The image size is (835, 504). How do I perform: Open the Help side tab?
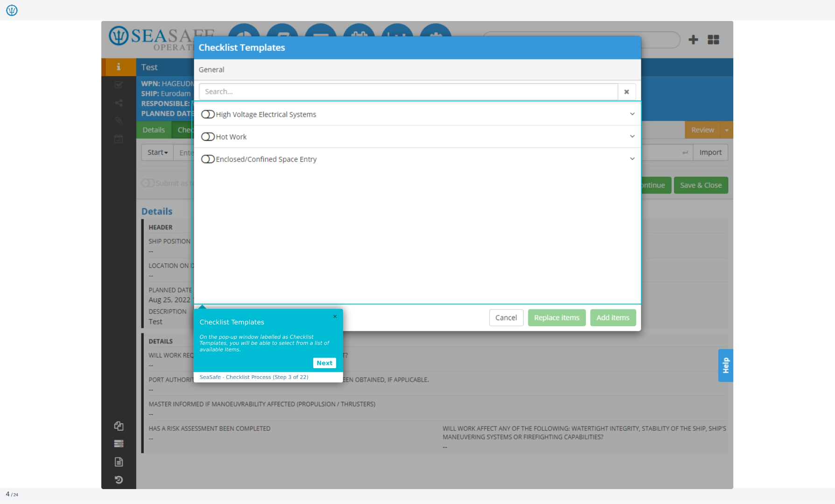pos(725,365)
